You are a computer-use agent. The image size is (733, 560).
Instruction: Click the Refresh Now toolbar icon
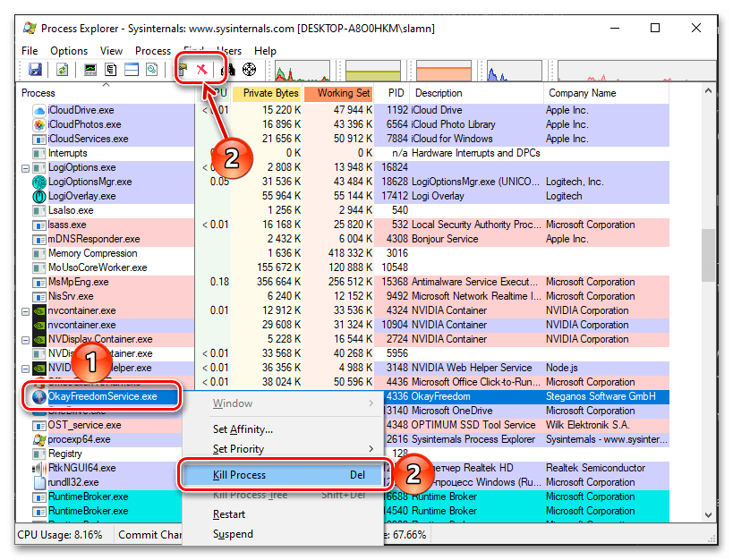point(63,70)
